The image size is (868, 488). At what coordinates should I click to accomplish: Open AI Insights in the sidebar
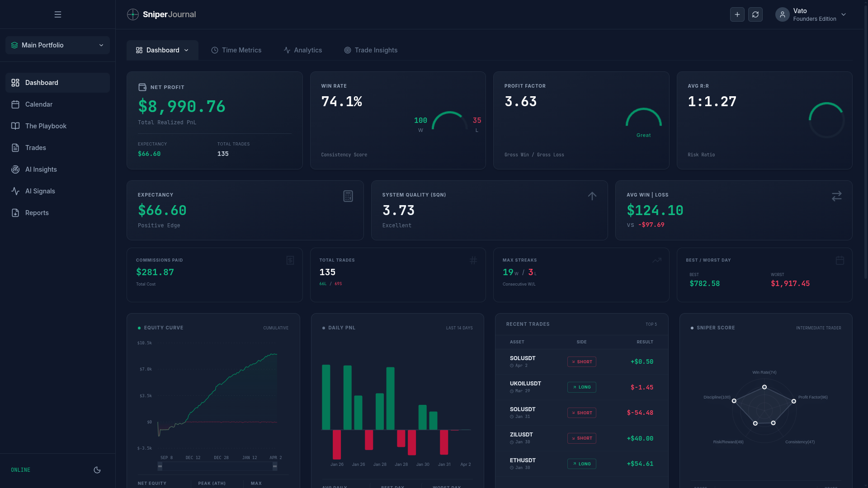58,169
